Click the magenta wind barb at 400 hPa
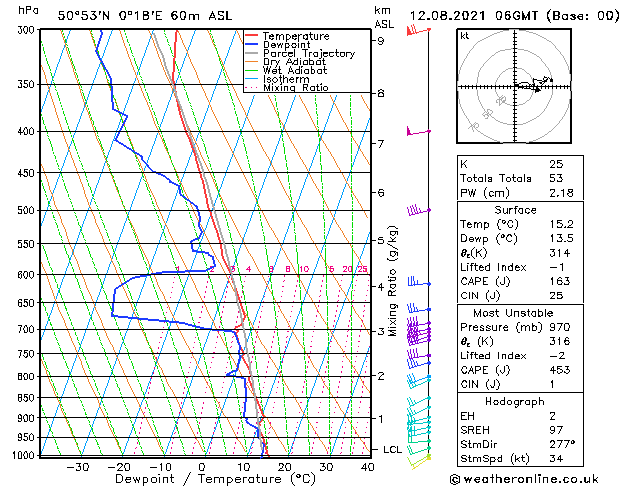 point(418,131)
